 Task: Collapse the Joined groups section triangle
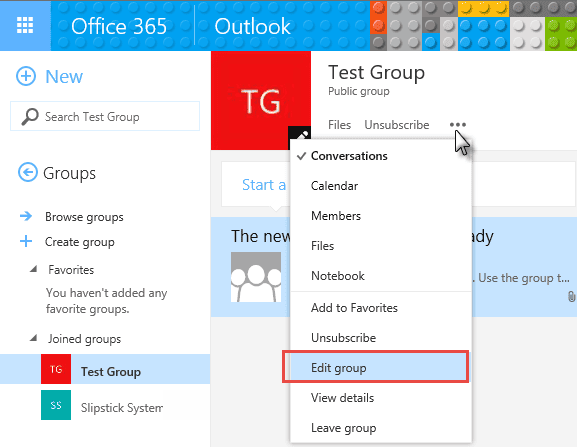point(33,338)
